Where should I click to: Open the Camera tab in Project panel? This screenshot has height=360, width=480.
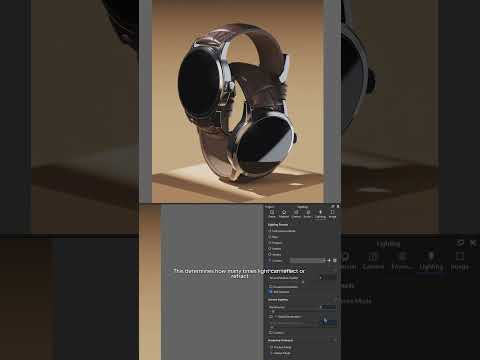(x=296, y=214)
